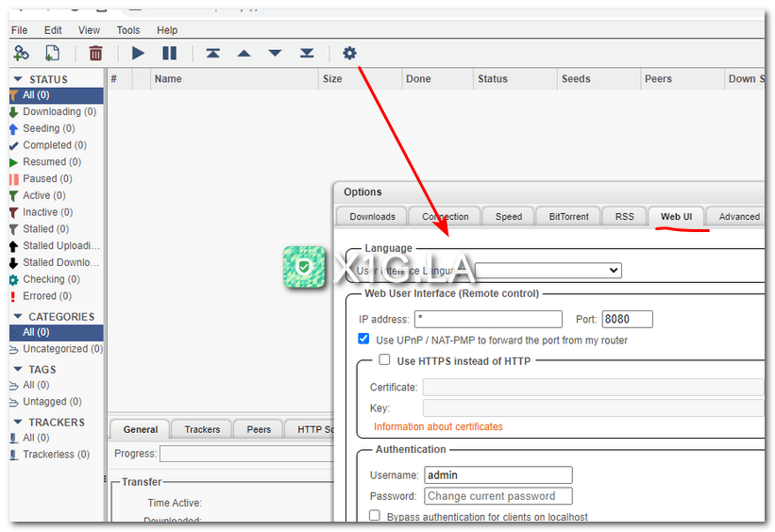The width and height of the screenshot is (775, 532).
Task: Select All (0) under TAGS
Action: pos(56,385)
